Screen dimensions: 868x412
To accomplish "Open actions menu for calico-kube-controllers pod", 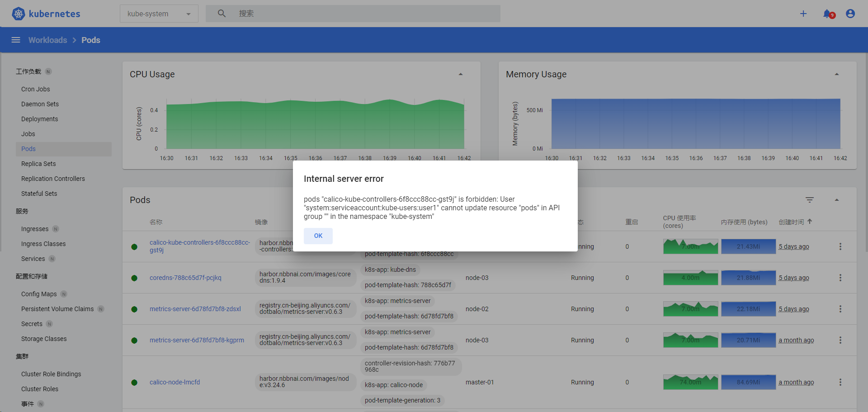I will pos(840,246).
